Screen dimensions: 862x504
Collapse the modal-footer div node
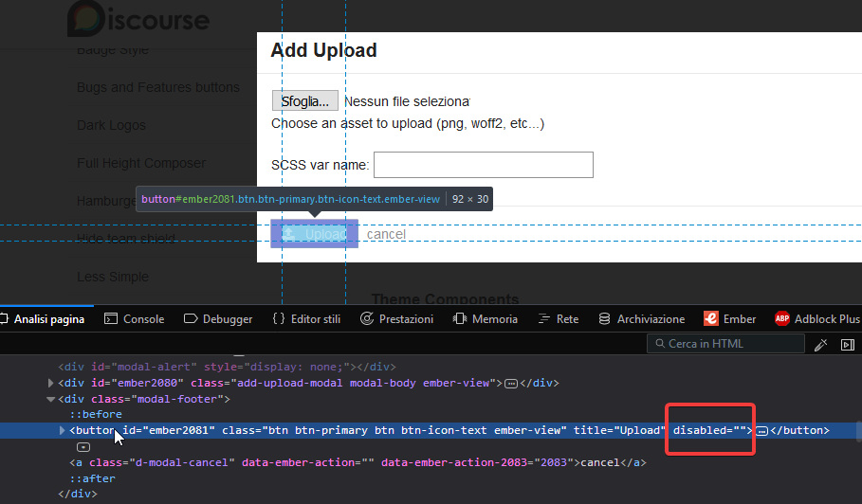(50, 399)
